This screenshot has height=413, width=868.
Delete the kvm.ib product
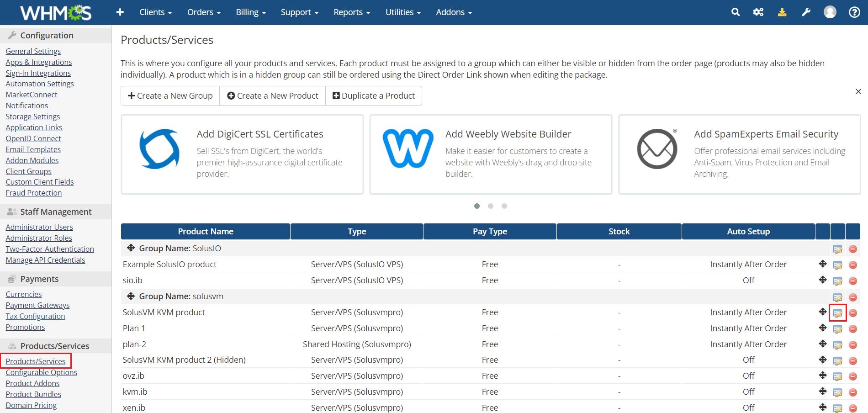(853, 392)
